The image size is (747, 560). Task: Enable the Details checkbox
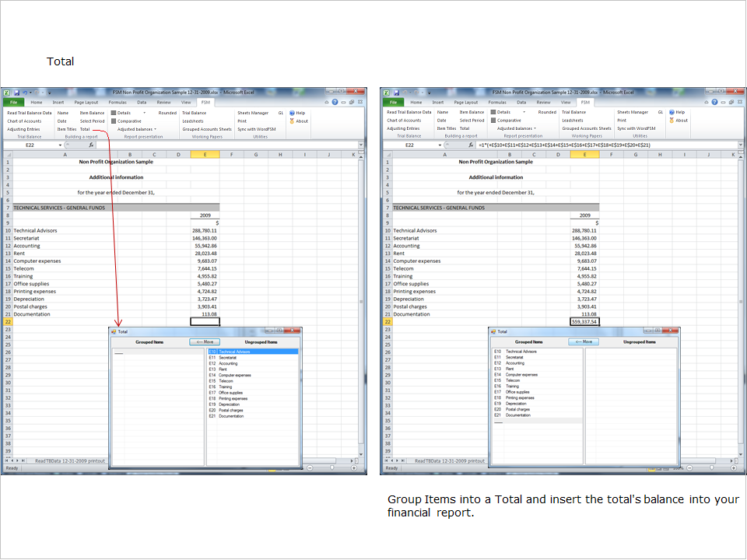tap(114, 113)
